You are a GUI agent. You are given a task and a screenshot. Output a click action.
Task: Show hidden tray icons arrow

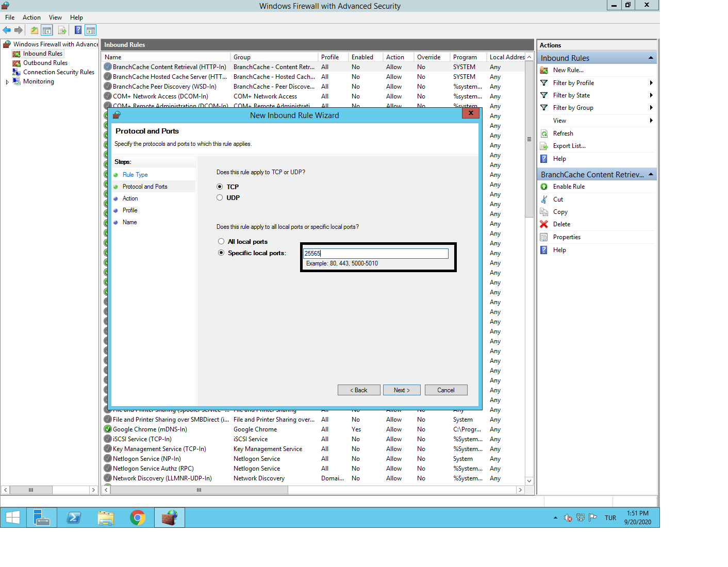555,518
